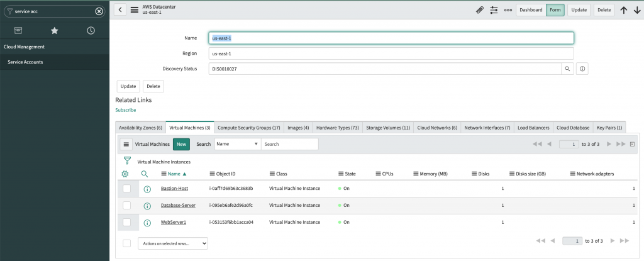Switch to Dashboard view toggle

[531, 10]
